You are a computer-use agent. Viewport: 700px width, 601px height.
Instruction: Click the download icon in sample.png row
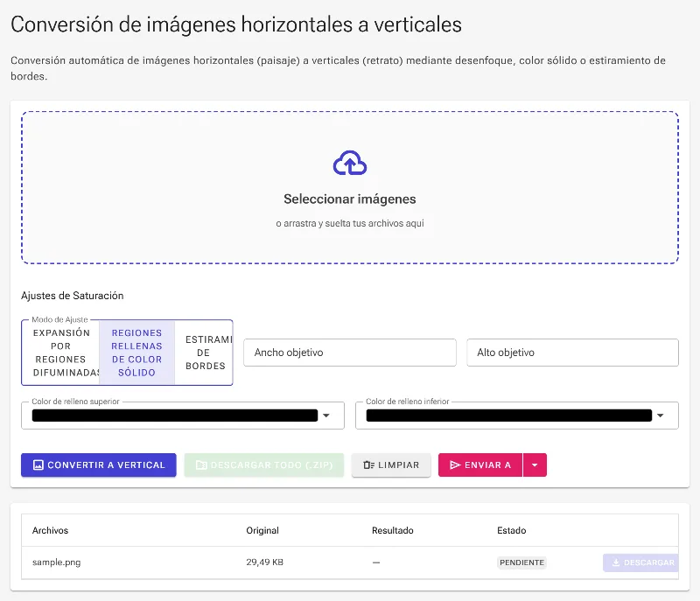pyautogui.click(x=616, y=563)
